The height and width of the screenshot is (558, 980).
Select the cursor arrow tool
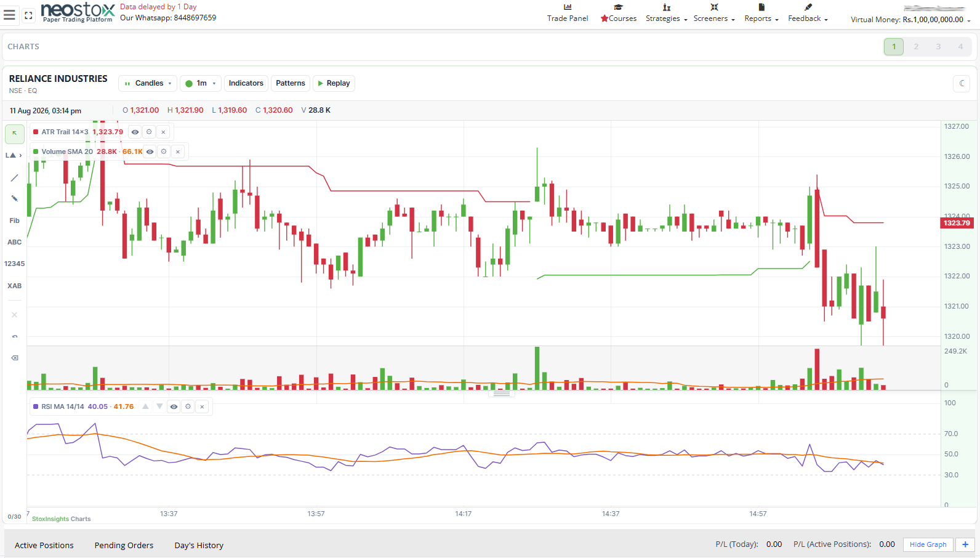coord(15,134)
